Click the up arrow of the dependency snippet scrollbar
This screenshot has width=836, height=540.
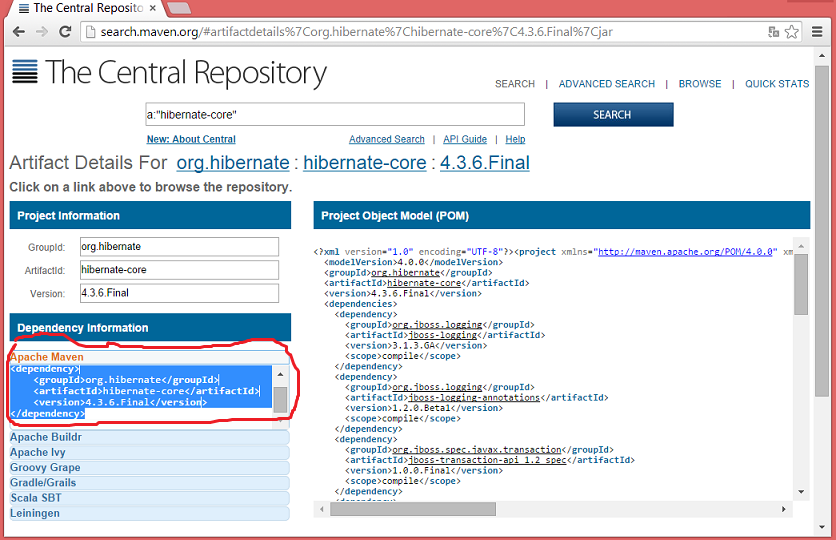[280, 374]
